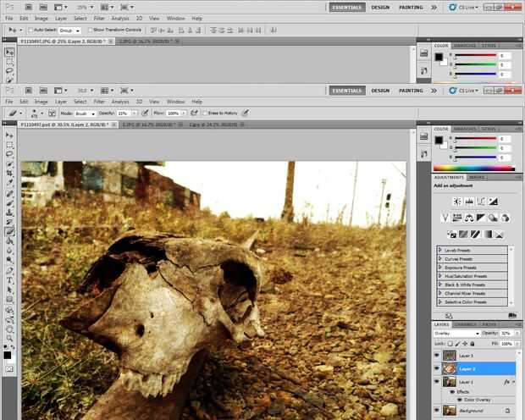The image size is (525, 420).
Task: Select the Horizontal Type tool
Action: click(9, 280)
